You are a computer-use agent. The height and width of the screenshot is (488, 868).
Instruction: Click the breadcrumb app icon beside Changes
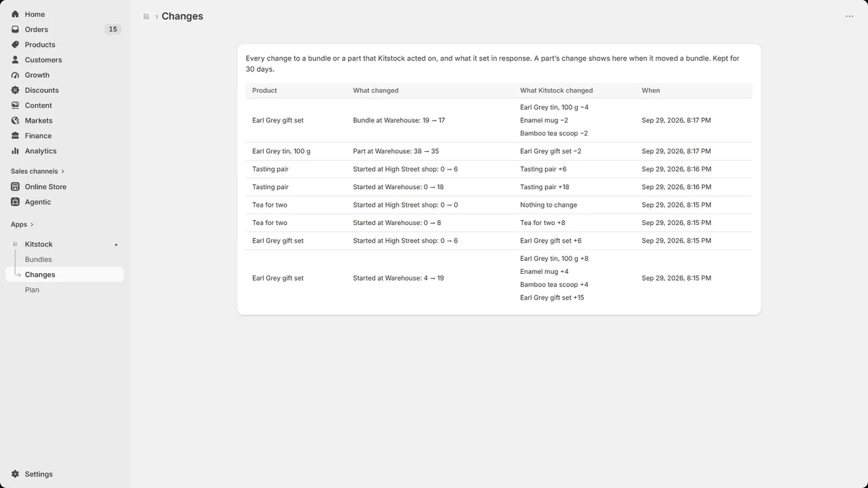146,16
